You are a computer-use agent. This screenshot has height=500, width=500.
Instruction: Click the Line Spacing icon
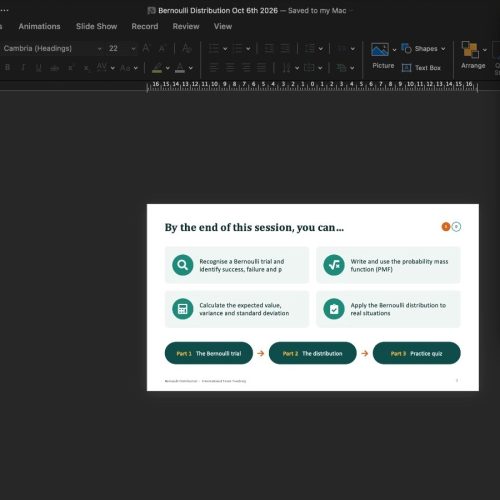point(309,49)
